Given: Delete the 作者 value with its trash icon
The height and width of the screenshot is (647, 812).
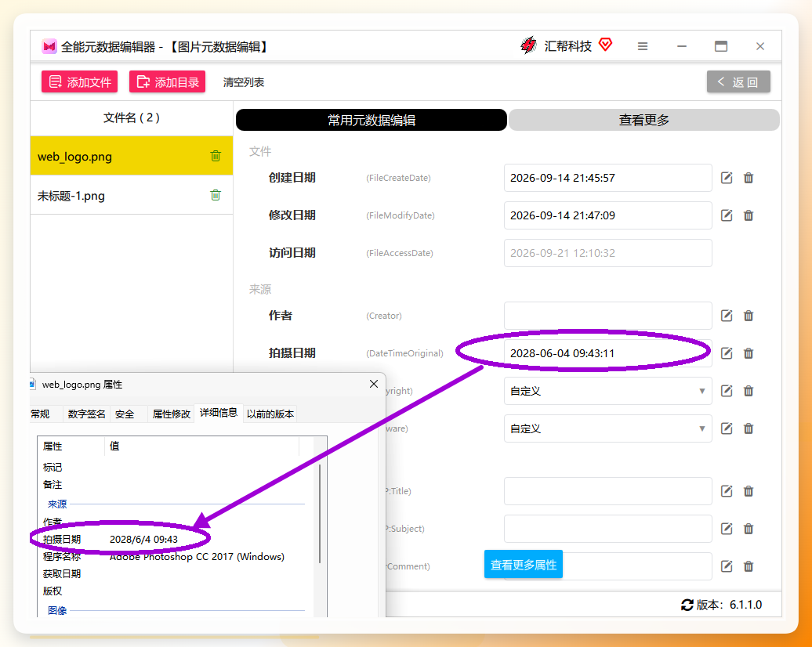Looking at the screenshot, I should [749, 316].
